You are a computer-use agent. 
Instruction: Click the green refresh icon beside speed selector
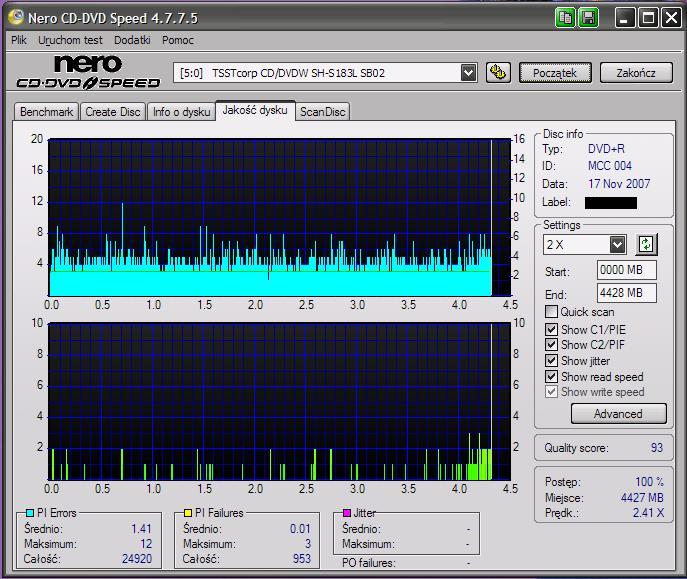(x=646, y=244)
